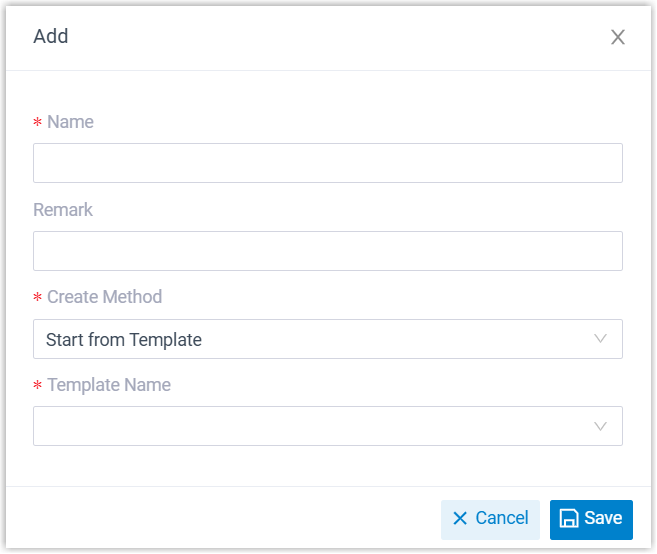Click the Remark field label
The height and width of the screenshot is (554, 657).
tap(63, 210)
